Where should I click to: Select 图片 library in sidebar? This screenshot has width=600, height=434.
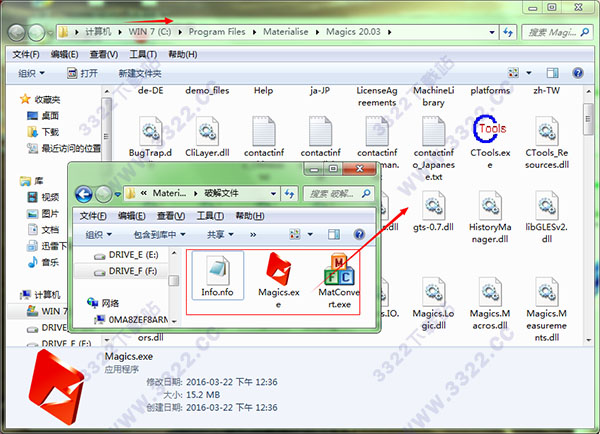coord(43,214)
